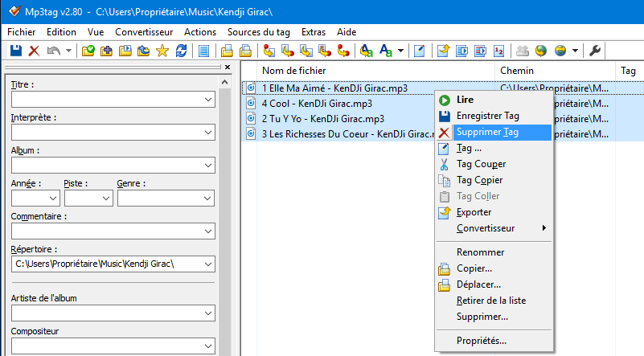Viewport: 644px width, 356px height.
Task: Open the Tag Sources dropdown arrow beside globe
Action: [x=575, y=51]
